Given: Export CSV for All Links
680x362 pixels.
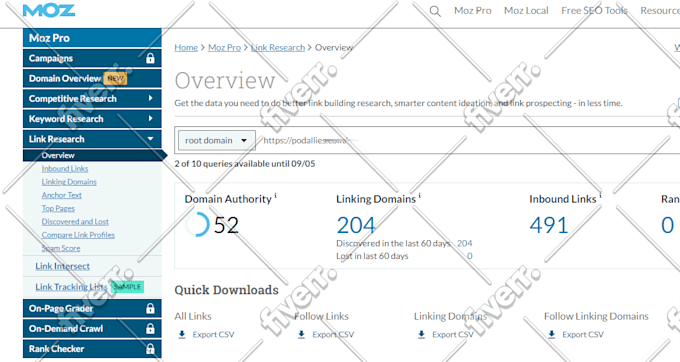Looking at the screenshot, I should (213, 334).
